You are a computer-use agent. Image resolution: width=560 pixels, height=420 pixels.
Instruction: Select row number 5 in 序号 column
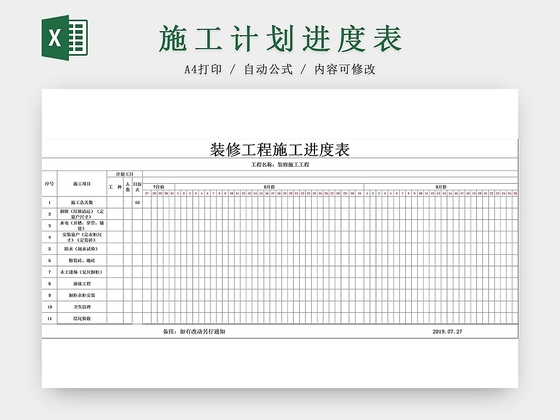[49, 249]
